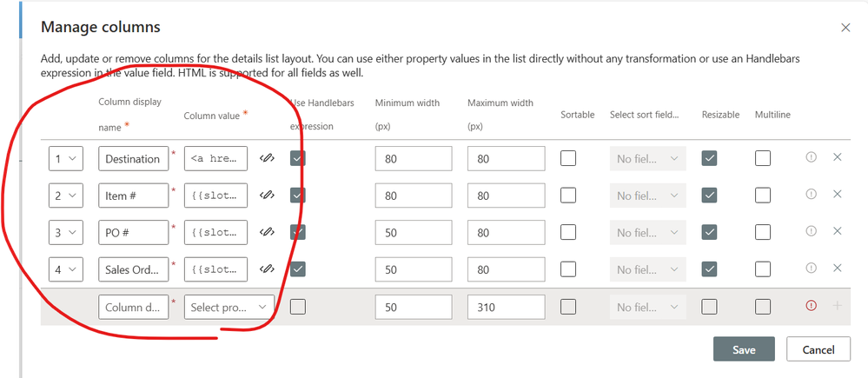868x378 pixels.
Task: Enable Multiline for Item # row
Action: click(x=763, y=196)
